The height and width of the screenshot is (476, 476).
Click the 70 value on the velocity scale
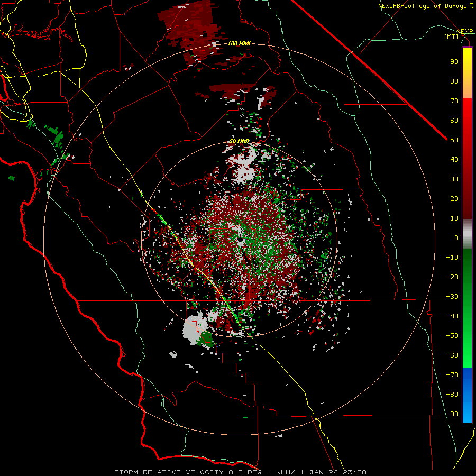tap(454, 101)
